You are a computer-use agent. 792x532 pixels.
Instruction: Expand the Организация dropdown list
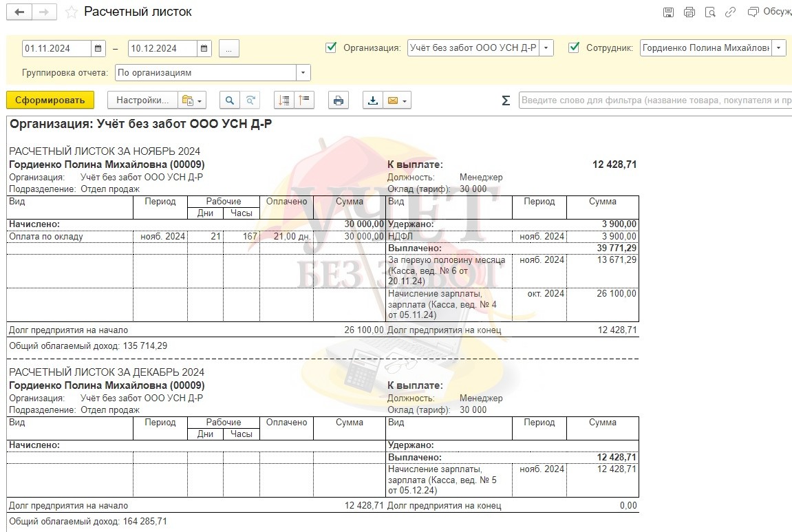tap(546, 48)
